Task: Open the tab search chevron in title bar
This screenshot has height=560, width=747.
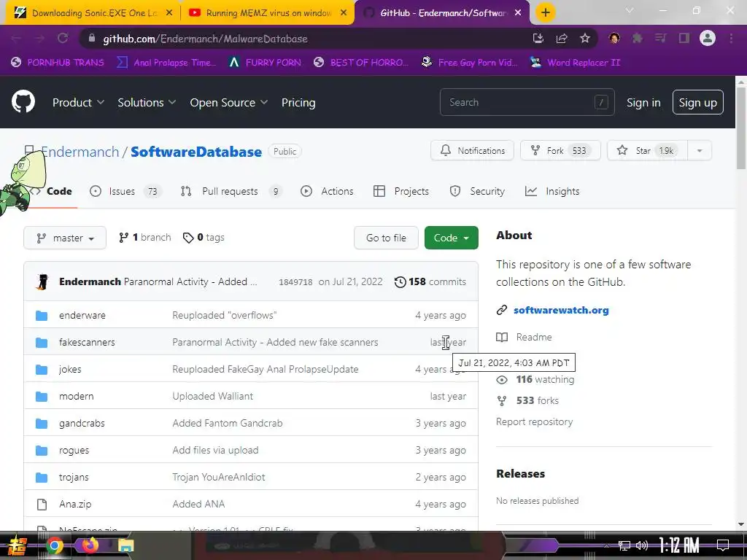Action: click(630, 10)
